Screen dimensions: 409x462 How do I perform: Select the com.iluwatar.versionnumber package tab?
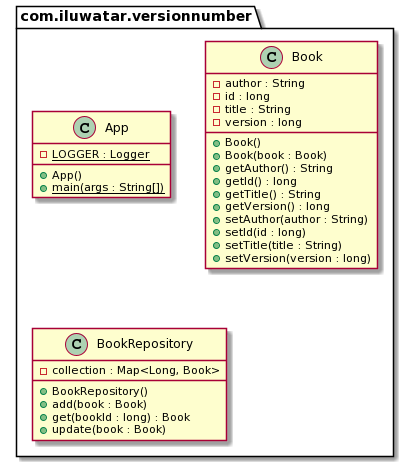[x=136, y=16]
